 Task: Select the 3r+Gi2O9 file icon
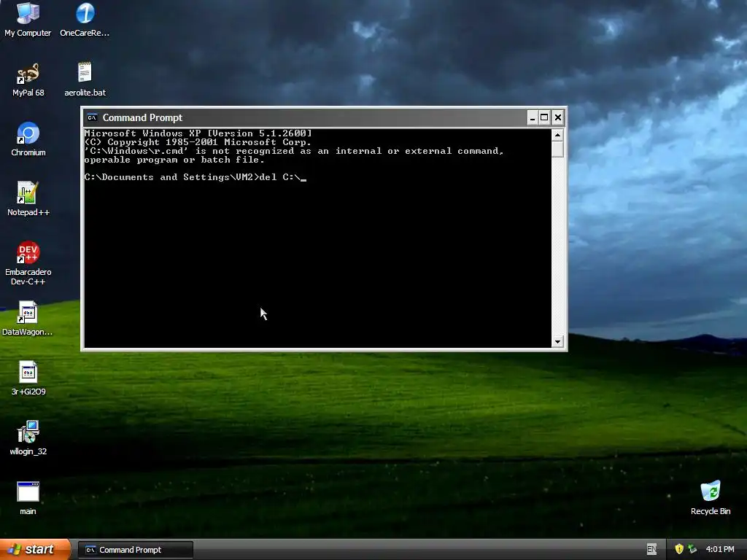coord(28,378)
